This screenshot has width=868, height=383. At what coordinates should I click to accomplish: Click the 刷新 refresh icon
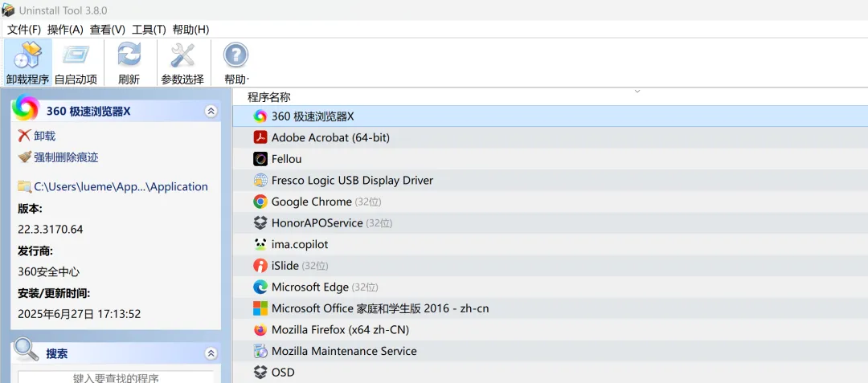129,55
